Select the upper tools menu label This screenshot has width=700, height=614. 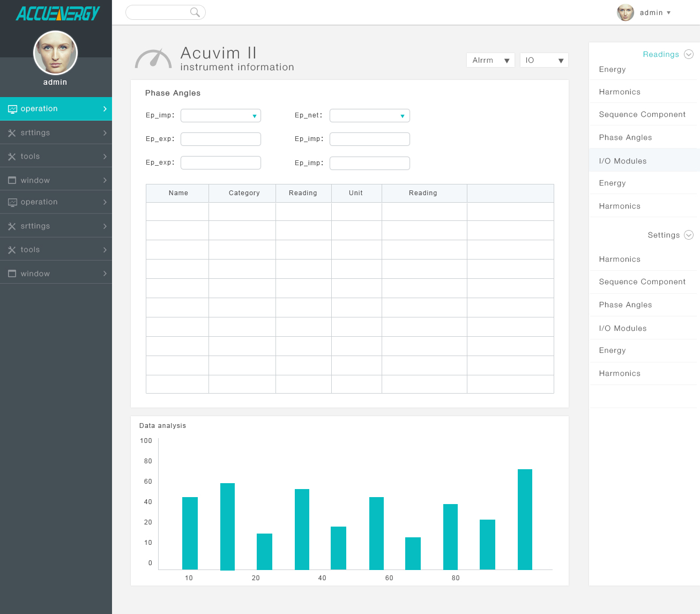(30, 157)
